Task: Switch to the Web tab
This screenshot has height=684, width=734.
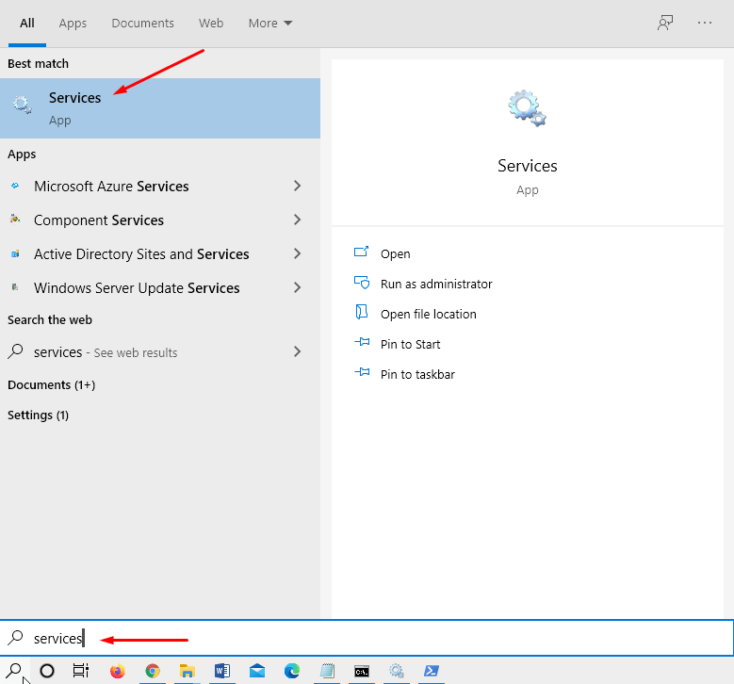Action: click(x=211, y=23)
